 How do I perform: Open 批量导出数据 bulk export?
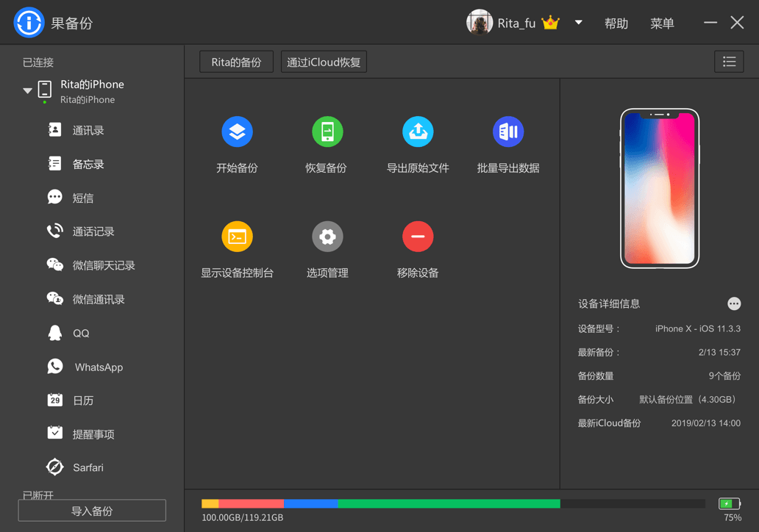click(x=508, y=132)
